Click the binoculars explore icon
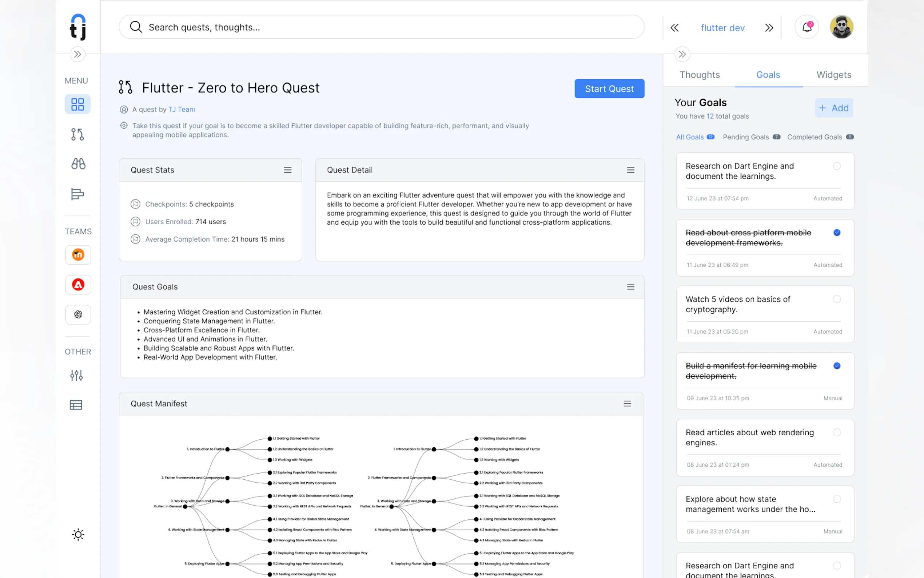924x578 pixels. point(78,164)
